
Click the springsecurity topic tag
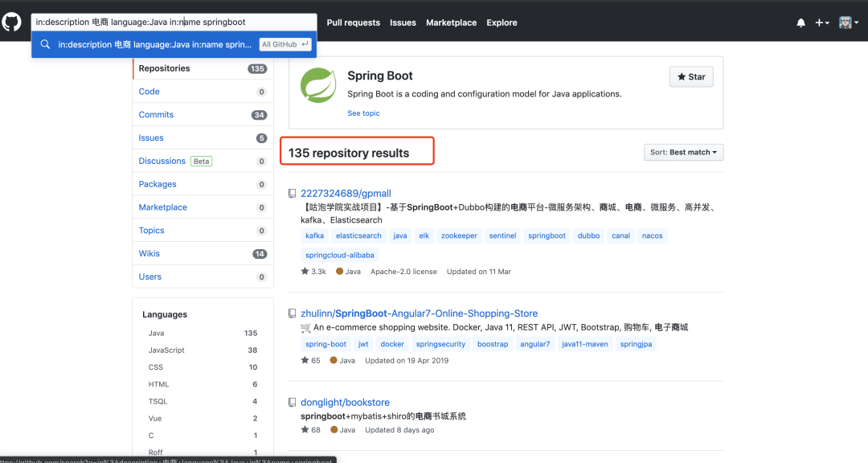[x=440, y=344]
